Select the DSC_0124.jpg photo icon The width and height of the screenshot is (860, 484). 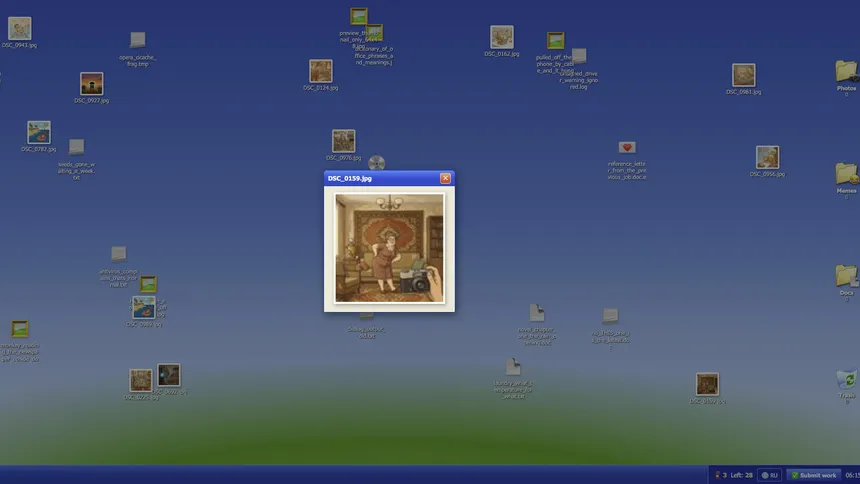tap(321, 71)
